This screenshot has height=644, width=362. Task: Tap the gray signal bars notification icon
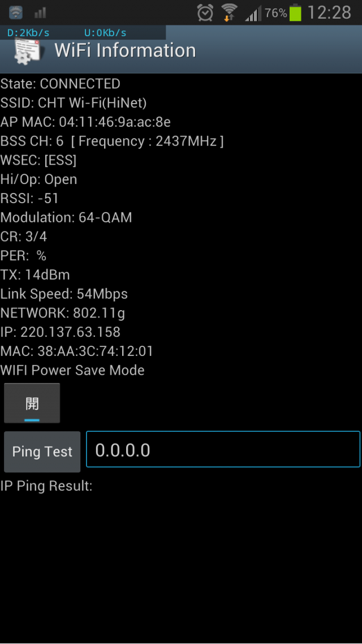40,14
